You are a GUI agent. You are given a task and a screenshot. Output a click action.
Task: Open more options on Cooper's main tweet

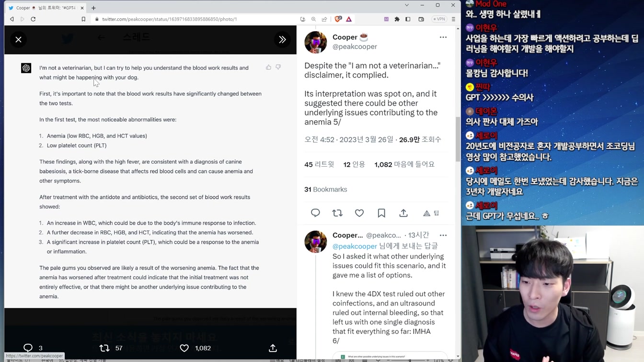coord(443,37)
